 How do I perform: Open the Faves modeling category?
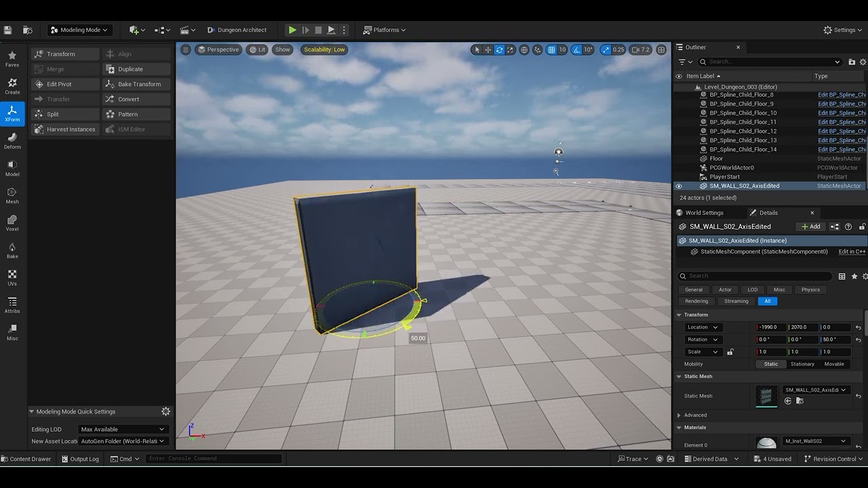tap(12, 58)
